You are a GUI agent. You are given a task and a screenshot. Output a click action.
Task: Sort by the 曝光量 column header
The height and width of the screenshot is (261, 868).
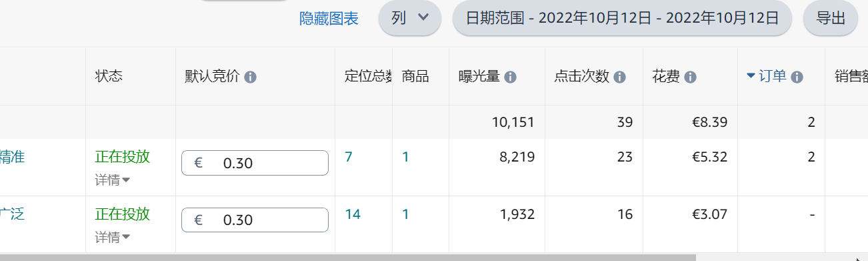[x=479, y=77]
